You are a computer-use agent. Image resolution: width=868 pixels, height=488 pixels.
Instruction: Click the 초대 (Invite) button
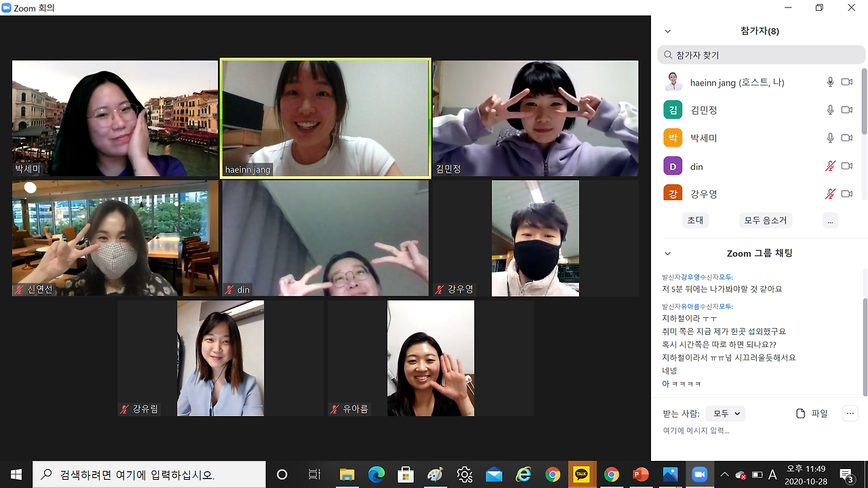[x=695, y=220]
